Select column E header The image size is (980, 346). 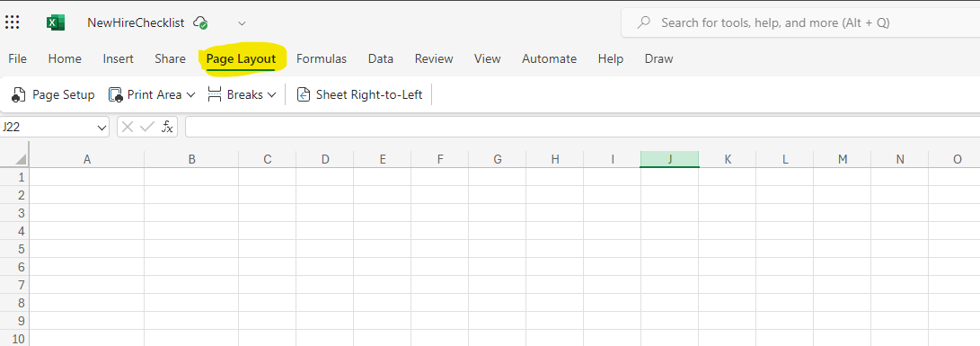click(x=382, y=159)
